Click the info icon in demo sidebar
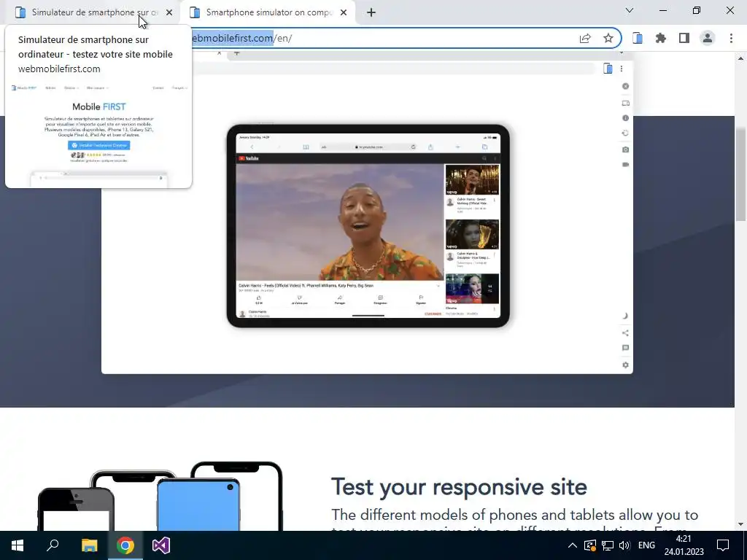 pos(625,118)
